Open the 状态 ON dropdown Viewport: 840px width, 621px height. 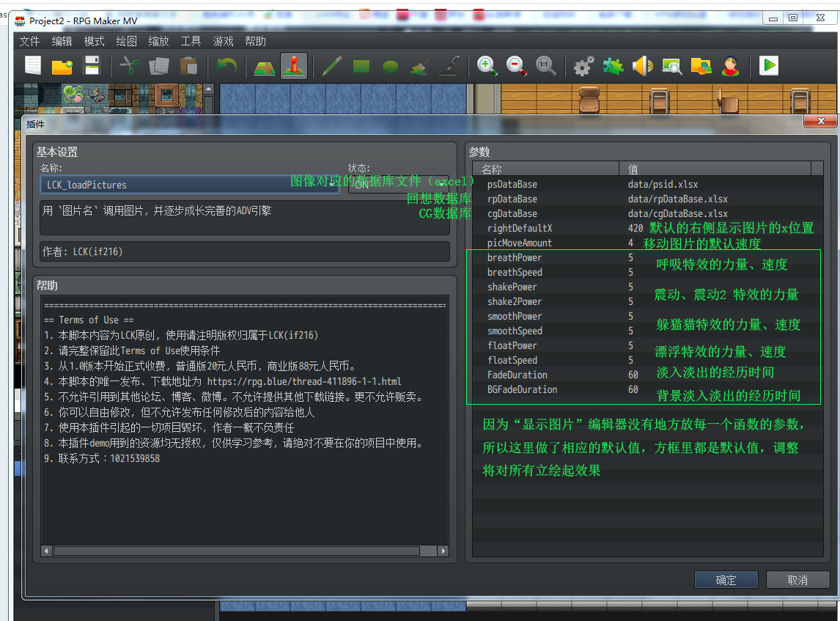[x=399, y=185]
